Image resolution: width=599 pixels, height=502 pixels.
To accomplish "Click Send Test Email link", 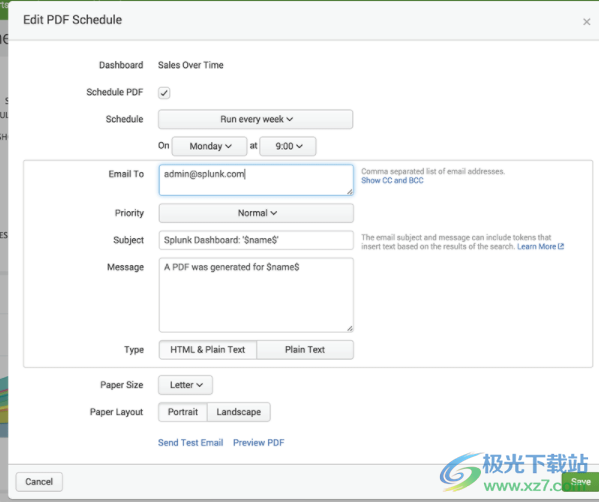I will (190, 443).
